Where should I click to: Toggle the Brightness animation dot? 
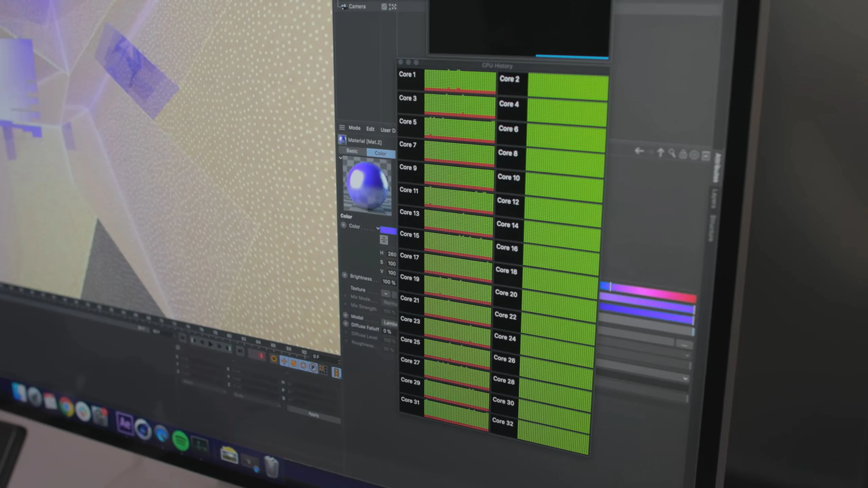tap(344, 275)
